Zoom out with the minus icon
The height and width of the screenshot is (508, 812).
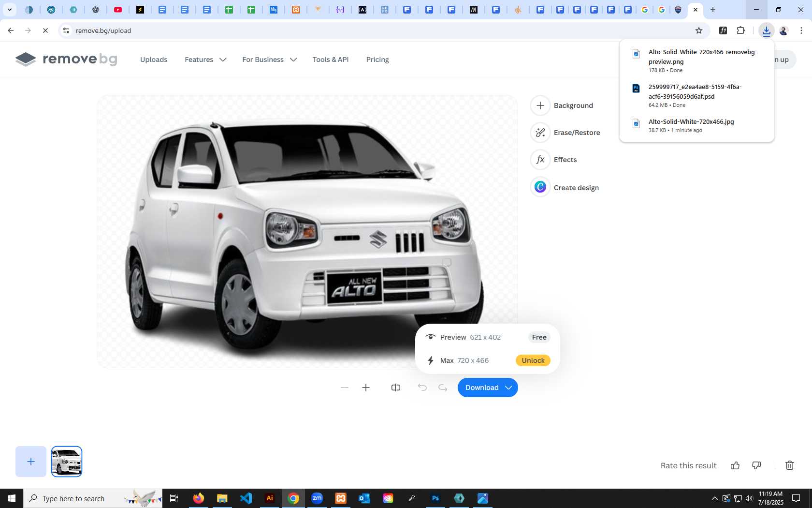(345, 388)
